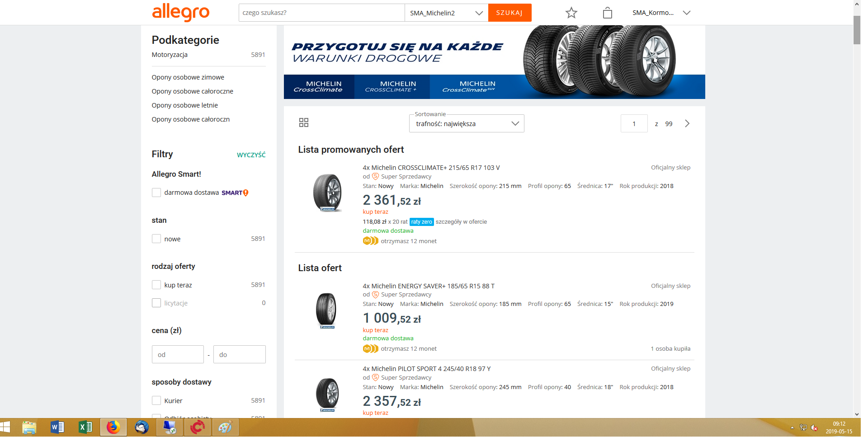868x437 pixels.
Task: Select Opony osobowe zimowe subcategory
Action: click(x=188, y=77)
